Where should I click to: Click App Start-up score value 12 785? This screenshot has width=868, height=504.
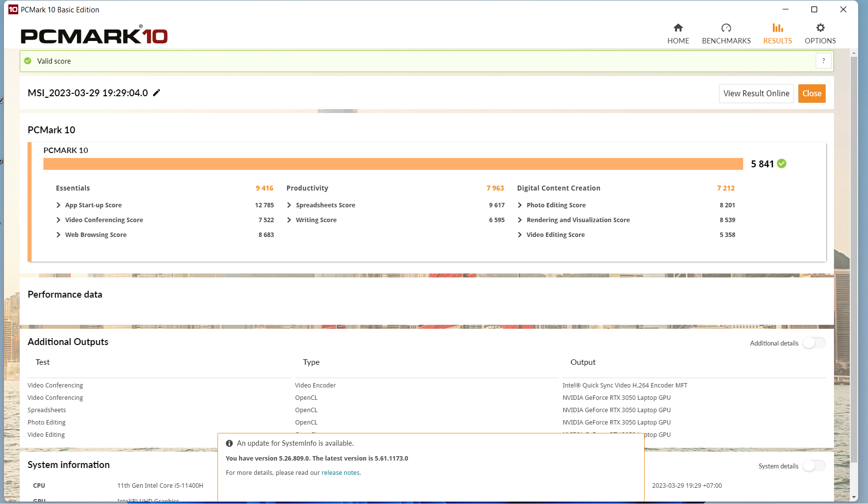click(264, 205)
